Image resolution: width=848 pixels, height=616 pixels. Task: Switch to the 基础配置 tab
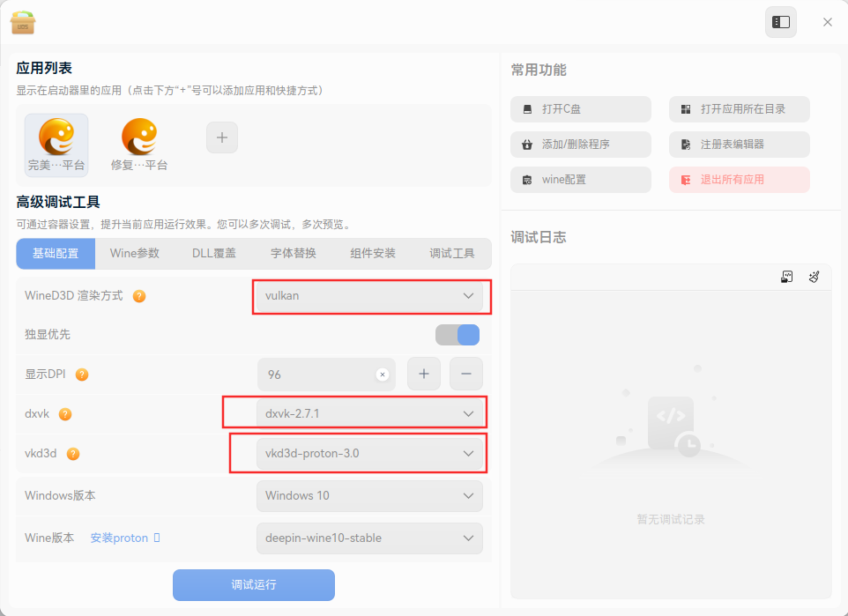click(56, 254)
